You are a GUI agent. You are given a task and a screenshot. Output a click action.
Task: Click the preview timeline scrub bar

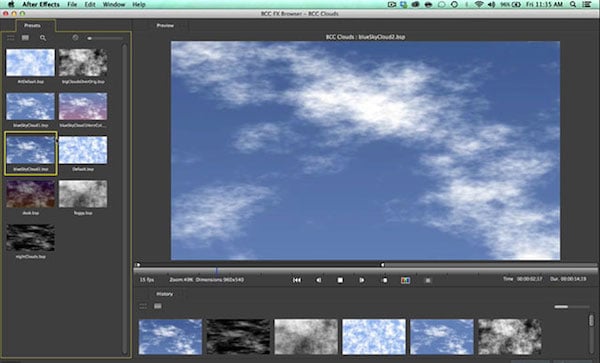(x=365, y=271)
